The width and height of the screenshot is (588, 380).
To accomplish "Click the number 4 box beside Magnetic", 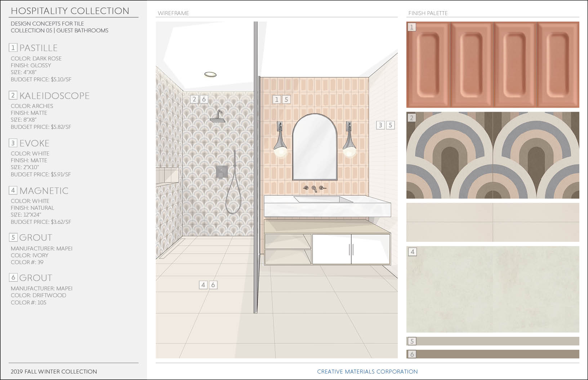I will (13, 190).
